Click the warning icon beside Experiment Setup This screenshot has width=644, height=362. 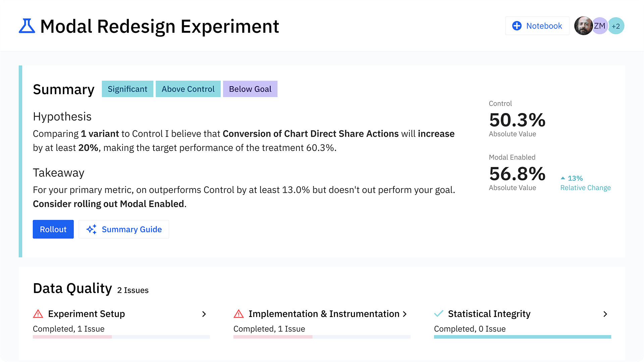pyautogui.click(x=38, y=314)
